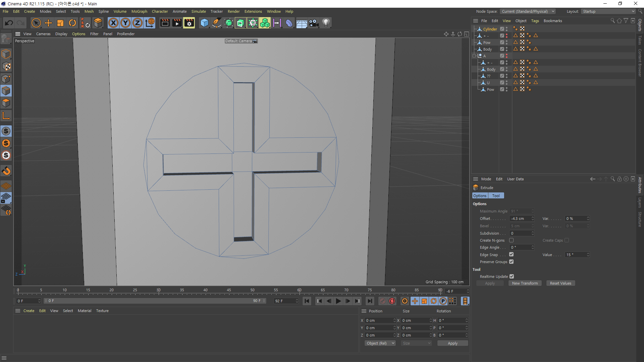Uncheck Preserve Groups option

click(x=511, y=262)
